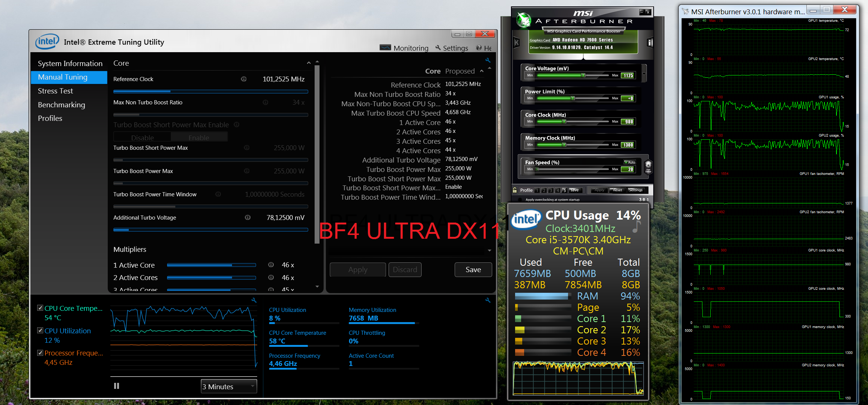The width and height of the screenshot is (868, 405).
Task: Toggle CPU Utilization graph checkbox
Action: tap(40, 331)
